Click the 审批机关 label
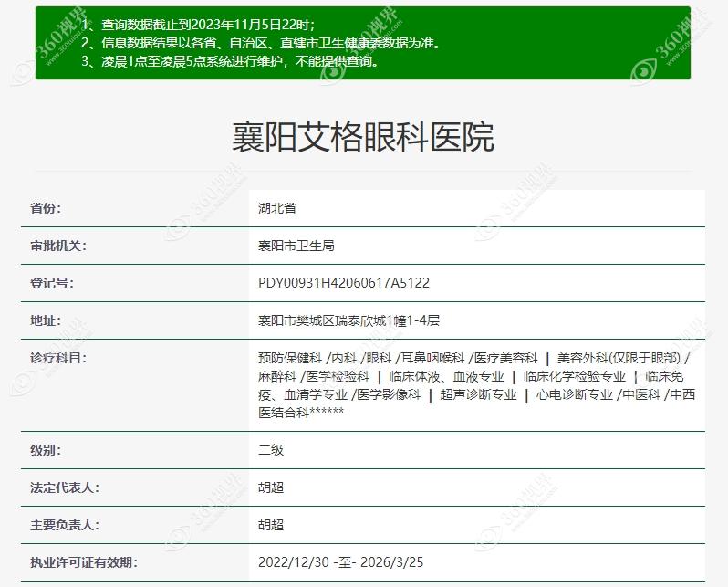 [x=58, y=246]
